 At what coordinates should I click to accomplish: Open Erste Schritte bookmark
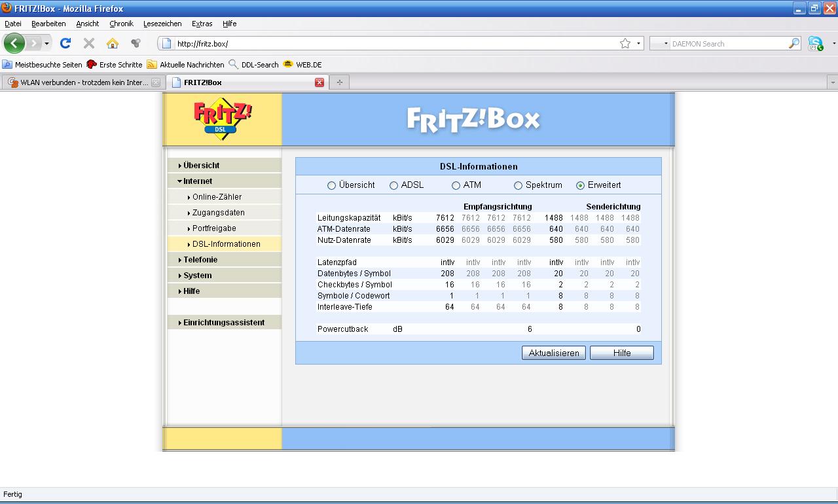click(115, 65)
